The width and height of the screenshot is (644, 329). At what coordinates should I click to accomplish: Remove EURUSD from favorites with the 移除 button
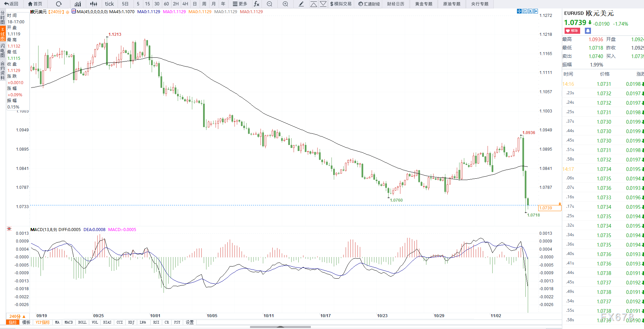pos(572,31)
